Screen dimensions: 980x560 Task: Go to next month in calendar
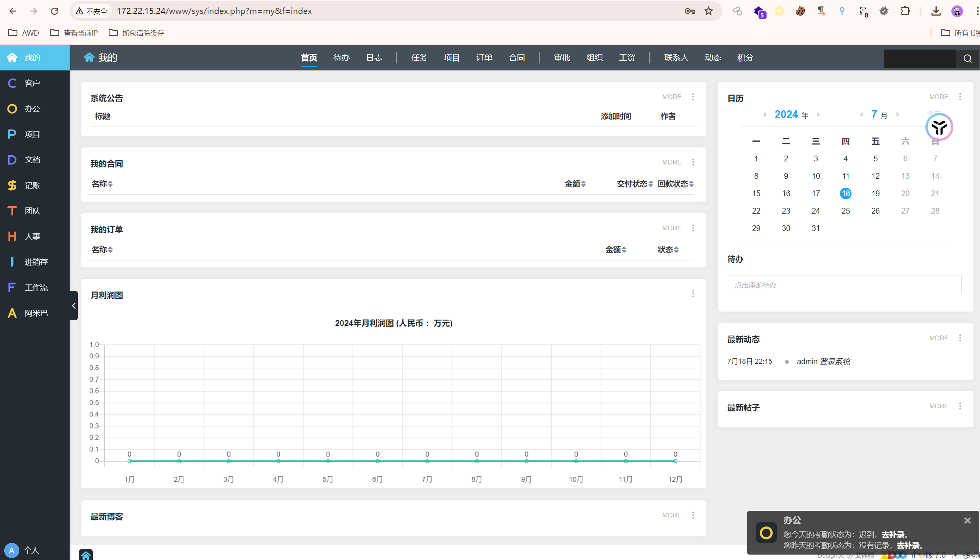898,115
